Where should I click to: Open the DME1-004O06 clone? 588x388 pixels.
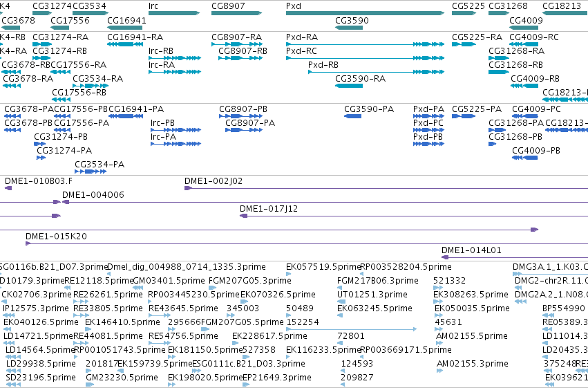click(93, 195)
